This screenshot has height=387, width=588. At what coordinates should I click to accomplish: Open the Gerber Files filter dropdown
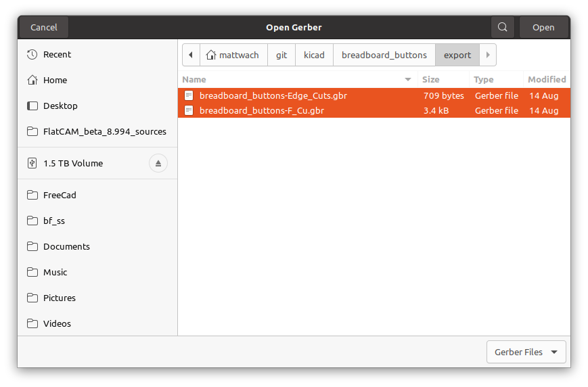point(526,352)
